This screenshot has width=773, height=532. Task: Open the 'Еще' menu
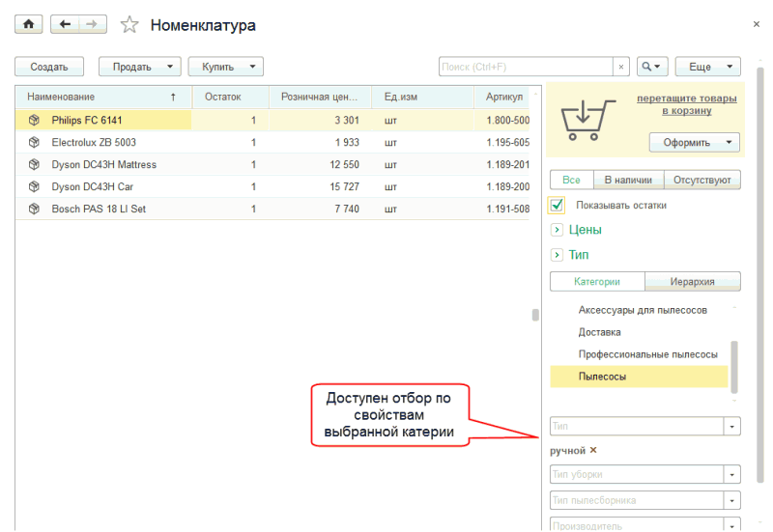coord(707,67)
